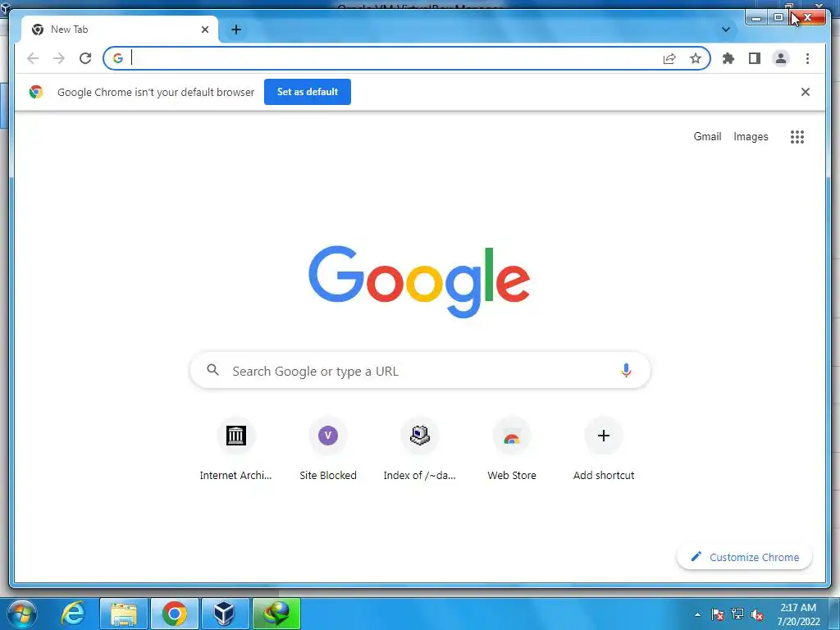Open the Extensions puzzle icon
This screenshot has height=630, width=840.
pyautogui.click(x=728, y=58)
